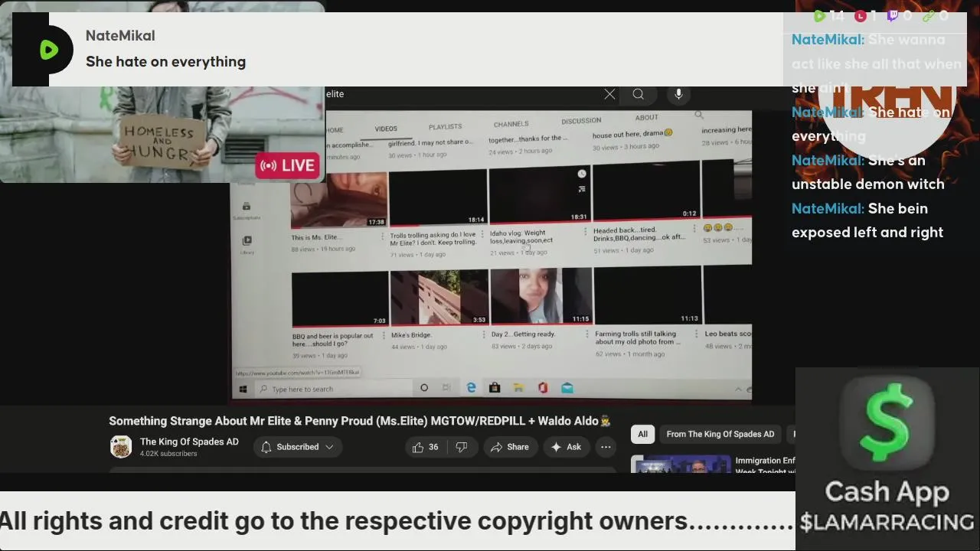This screenshot has width=980, height=551.
Task: Click the '88 views • 19 hours ago' text
Action: (x=323, y=249)
